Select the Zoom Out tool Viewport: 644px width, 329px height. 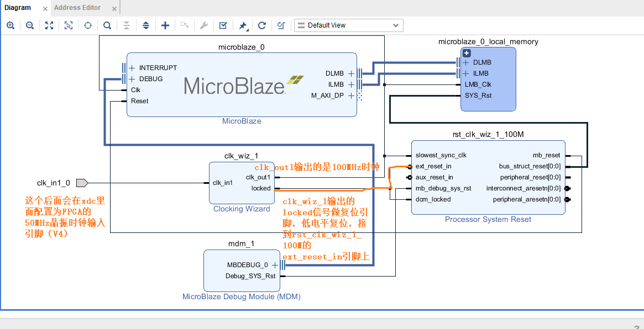(x=30, y=25)
